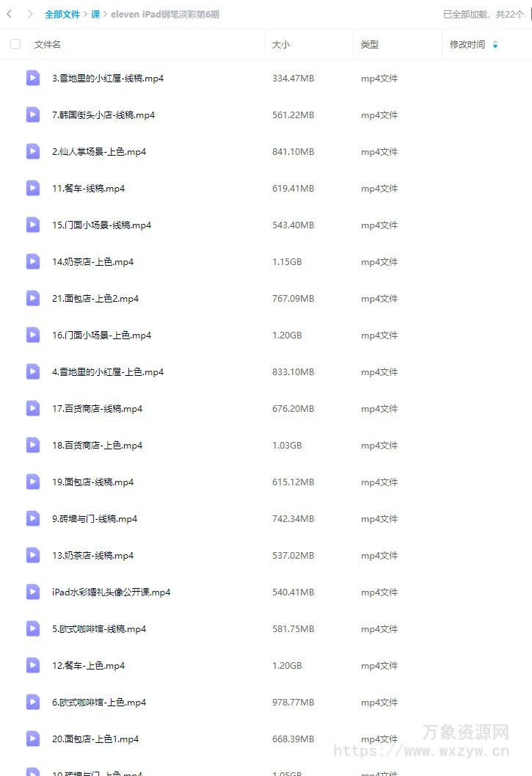
Task: Click video icon for 12.餐车-上色.mp4
Action: click(x=33, y=665)
